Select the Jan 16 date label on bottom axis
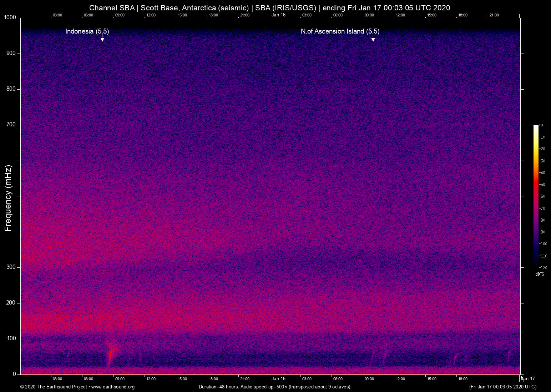 coord(278,379)
